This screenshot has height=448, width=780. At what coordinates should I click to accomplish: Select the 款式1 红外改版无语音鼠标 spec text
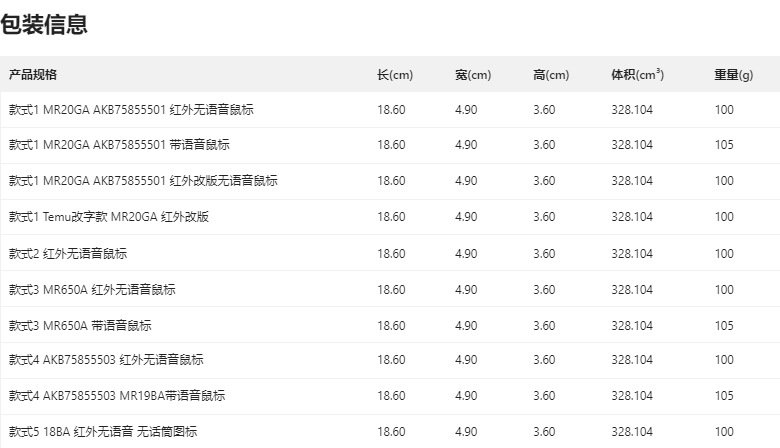(143, 181)
